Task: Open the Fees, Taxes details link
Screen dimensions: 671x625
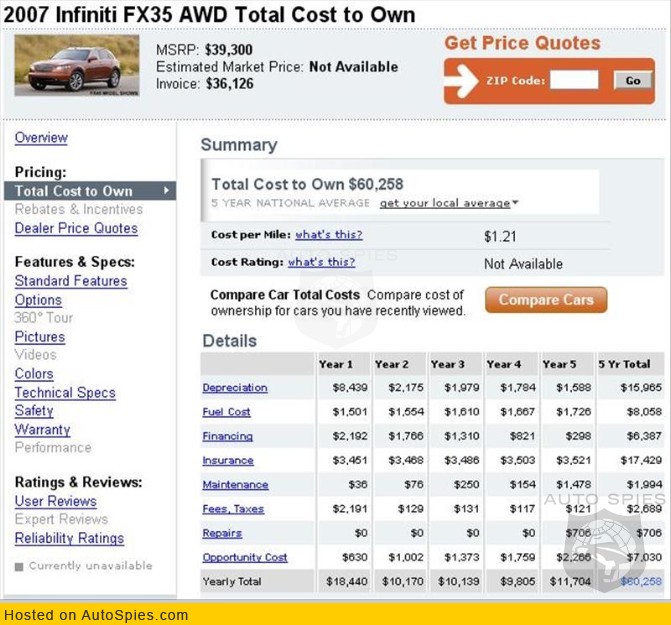Action: click(233, 509)
